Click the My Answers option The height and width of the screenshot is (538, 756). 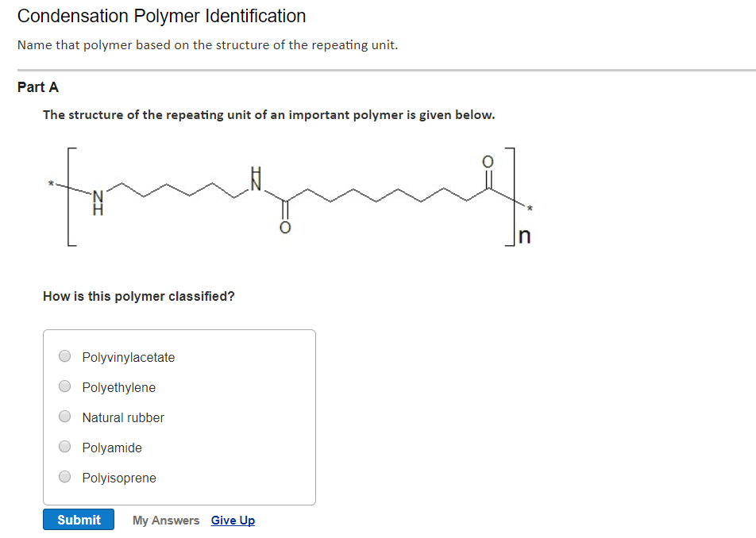click(165, 520)
